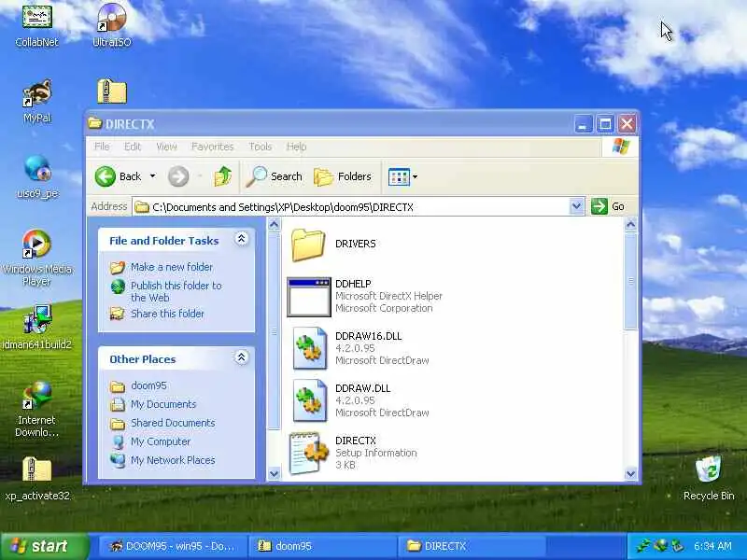Viewport: 747px width, 560px height.
Task: Click the task pane scroll-up arrow
Action: pos(274,224)
